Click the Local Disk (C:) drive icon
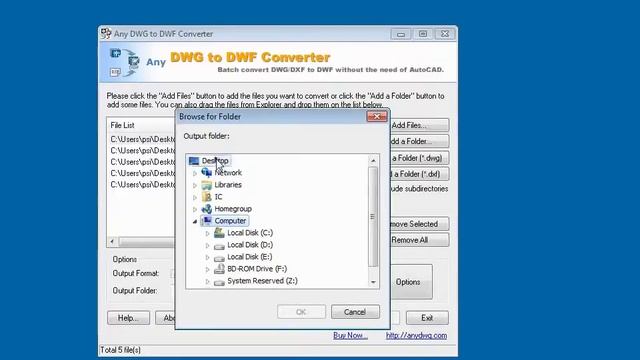 [219, 233]
